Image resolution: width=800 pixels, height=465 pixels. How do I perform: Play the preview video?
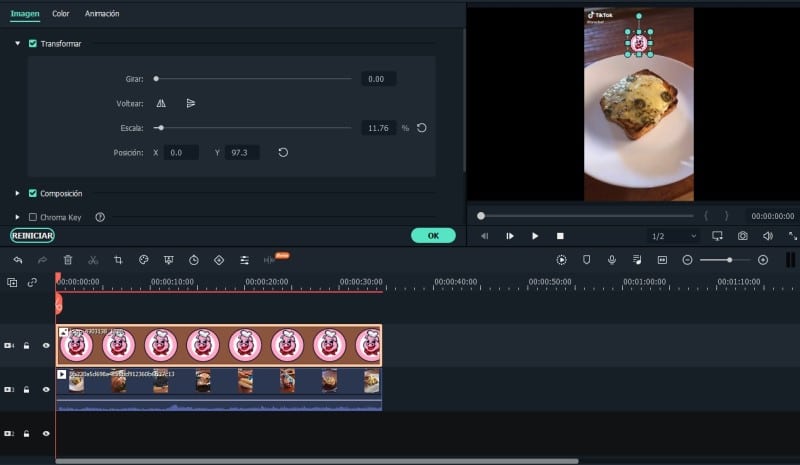point(535,236)
